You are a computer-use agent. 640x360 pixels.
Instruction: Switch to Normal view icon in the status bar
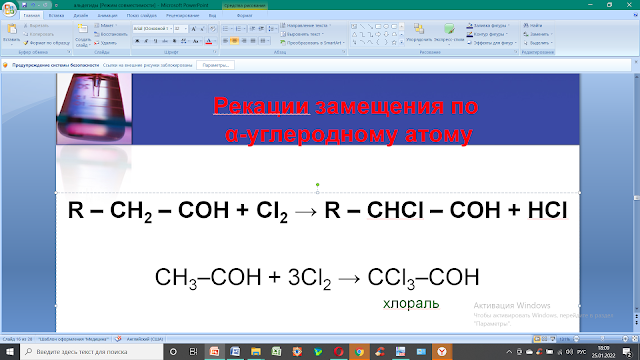(537, 339)
